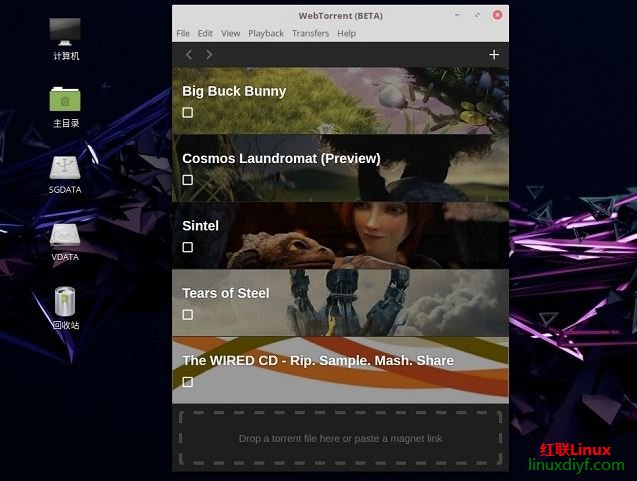Open the File menu
Screen dimensions: 637x481
coord(183,33)
